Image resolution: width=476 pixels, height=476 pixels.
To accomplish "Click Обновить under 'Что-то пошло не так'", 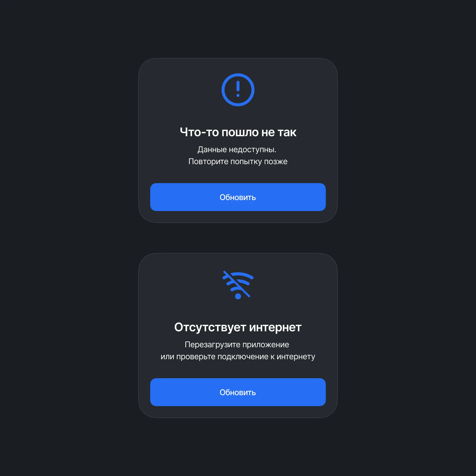I will tap(238, 197).
